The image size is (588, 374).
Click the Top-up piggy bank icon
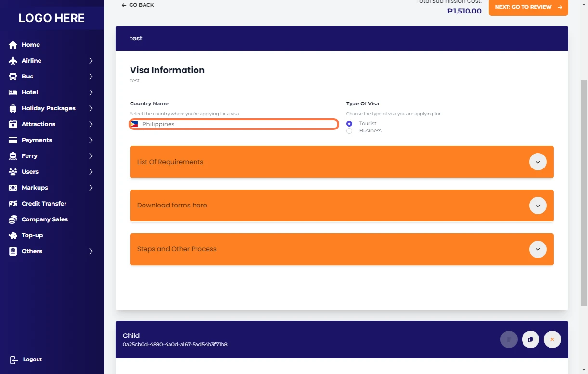click(x=13, y=235)
